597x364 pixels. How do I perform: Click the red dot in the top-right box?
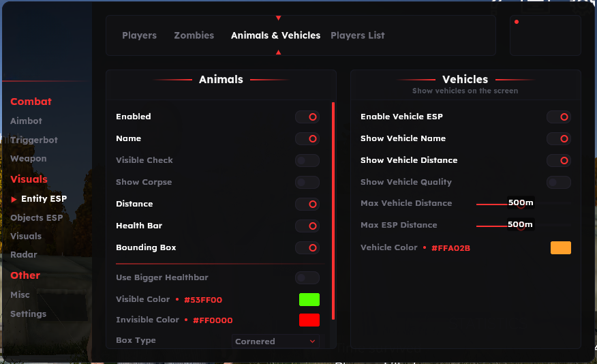(x=517, y=22)
